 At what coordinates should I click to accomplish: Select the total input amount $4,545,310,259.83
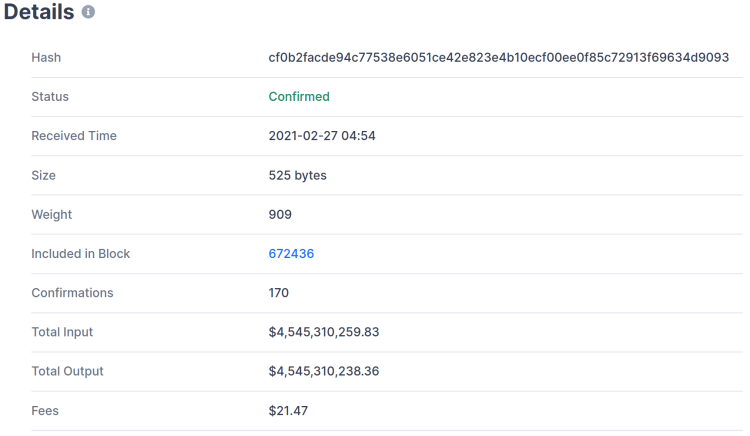[x=324, y=332]
